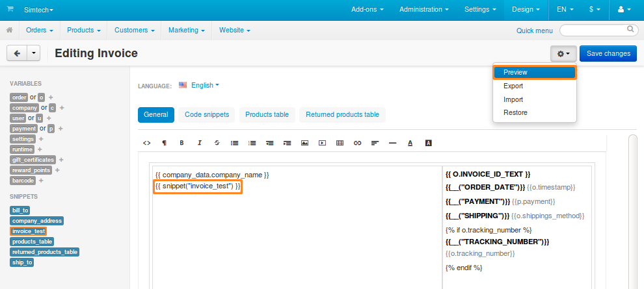Click the shopping cart storefront icon
This screenshot has width=644, height=289.
[x=10, y=9]
